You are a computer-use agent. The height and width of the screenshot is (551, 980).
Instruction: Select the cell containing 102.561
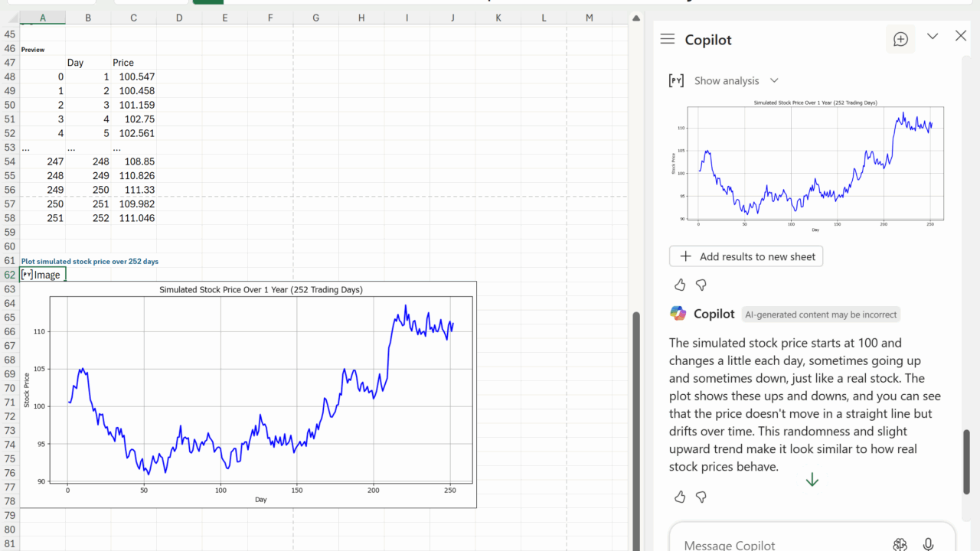pyautogui.click(x=133, y=133)
